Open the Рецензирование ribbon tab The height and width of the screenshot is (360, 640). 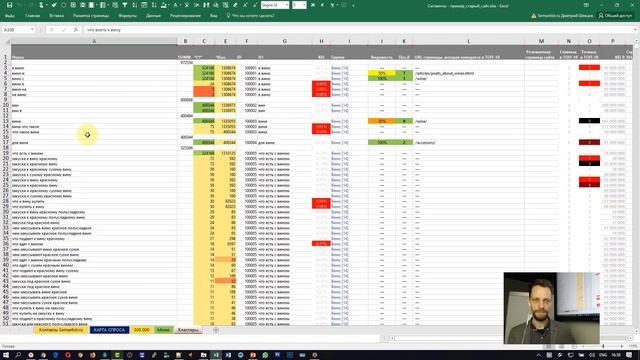185,16
